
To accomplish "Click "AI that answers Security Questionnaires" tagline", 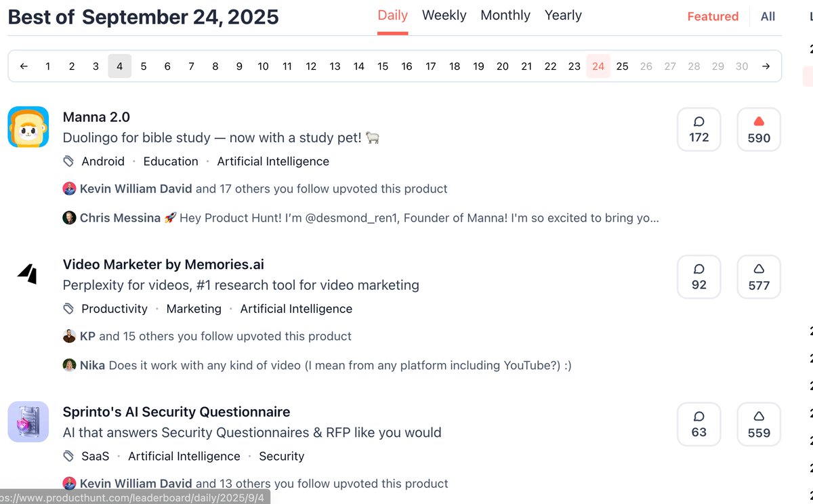I will (x=252, y=432).
